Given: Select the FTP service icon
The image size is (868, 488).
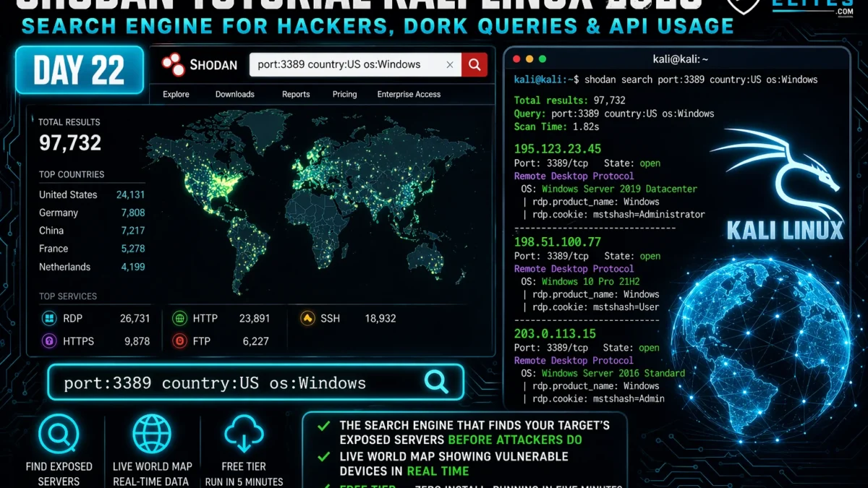Looking at the screenshot, I should coord(179,341).
